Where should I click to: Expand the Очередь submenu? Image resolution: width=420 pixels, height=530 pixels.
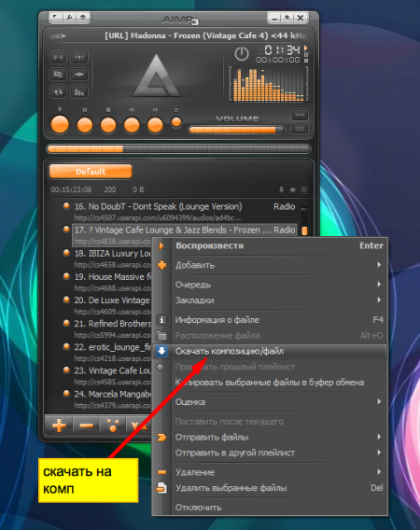(x=270, y=285)
